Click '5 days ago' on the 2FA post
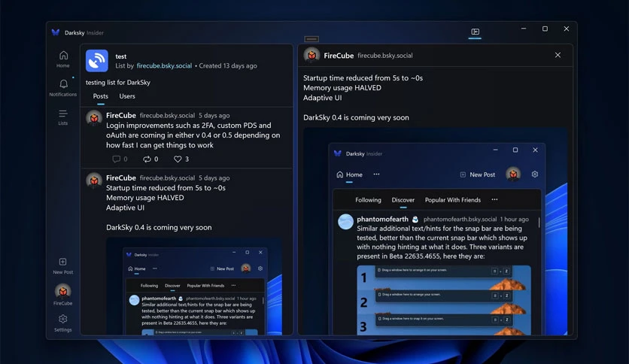This screenshot has height=364, width=629. pos(214,116)
